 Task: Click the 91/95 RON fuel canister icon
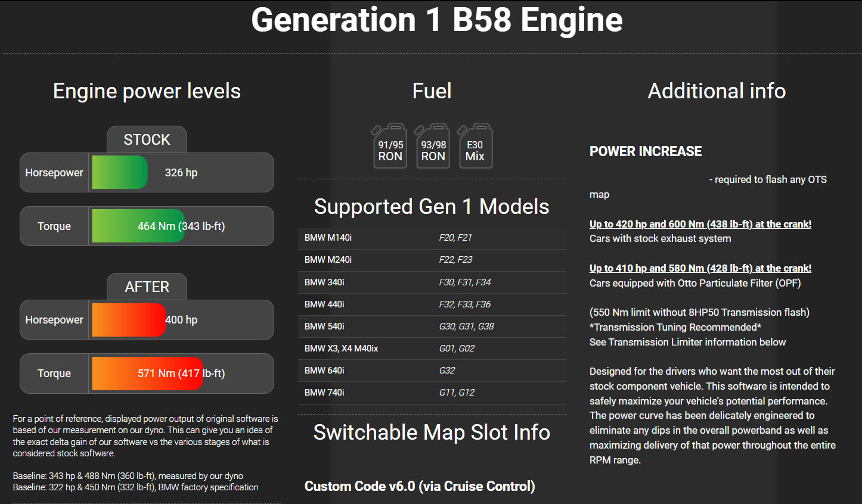tap(390, 146)
